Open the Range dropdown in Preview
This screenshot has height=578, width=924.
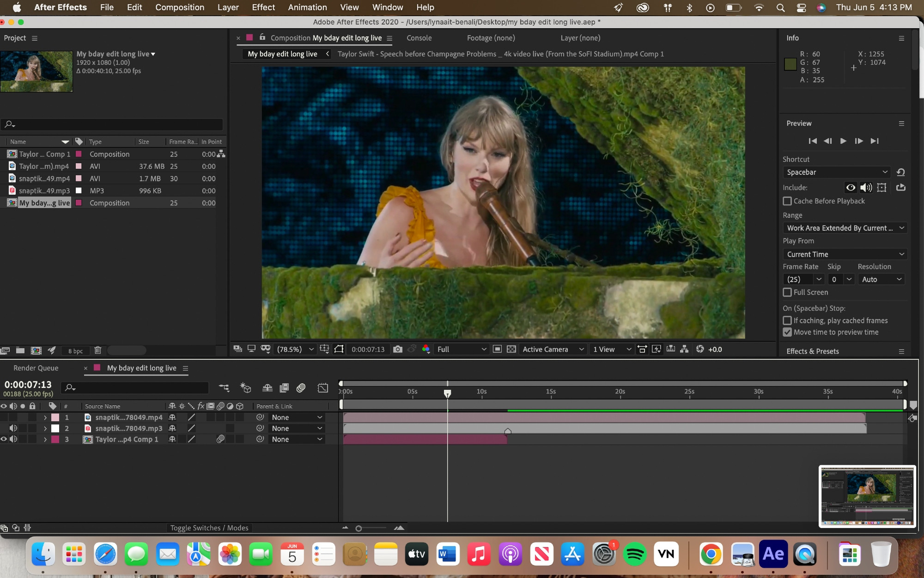(x=845, y=228)
